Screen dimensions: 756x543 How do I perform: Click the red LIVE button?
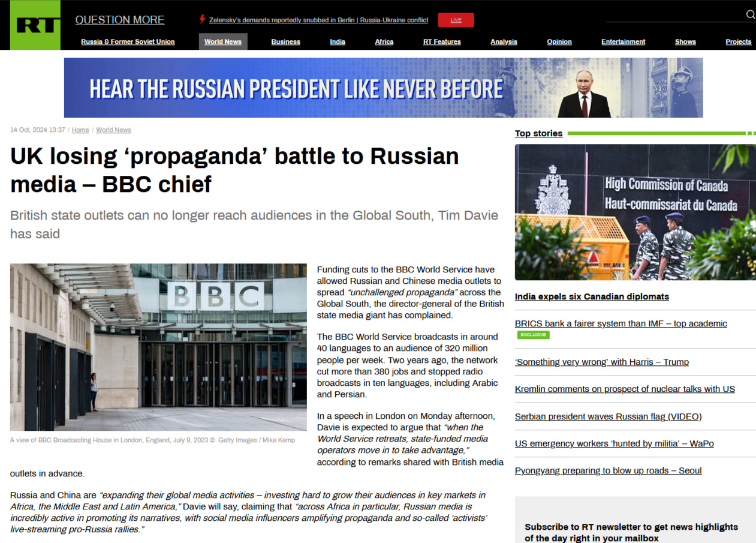coord(456,20)
